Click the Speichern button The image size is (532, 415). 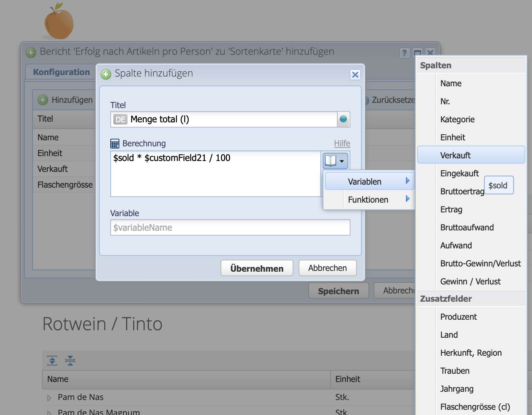coord(338,290)
